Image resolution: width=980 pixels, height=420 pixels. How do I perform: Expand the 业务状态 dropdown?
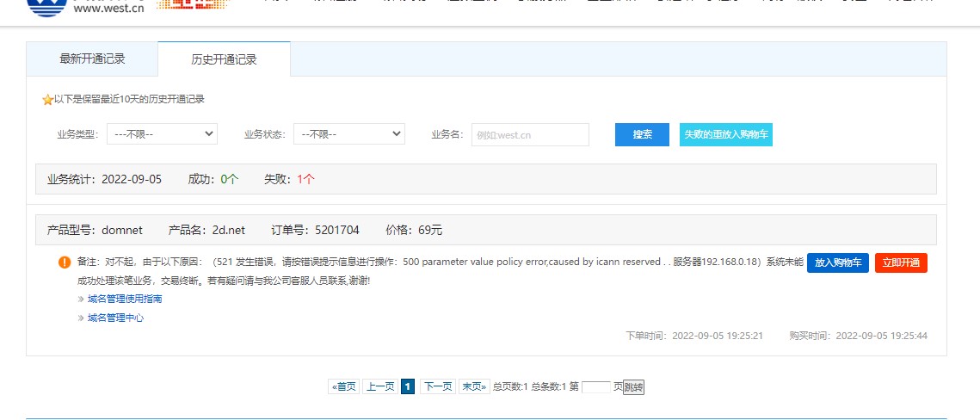(348, 134)
